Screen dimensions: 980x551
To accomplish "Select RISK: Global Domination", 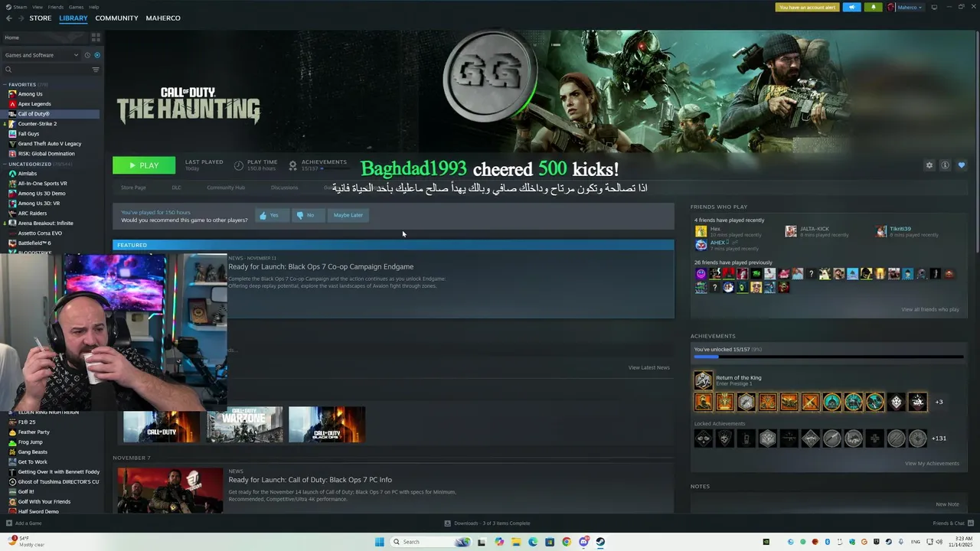I will pyautogui.click(x=46, y=154).
